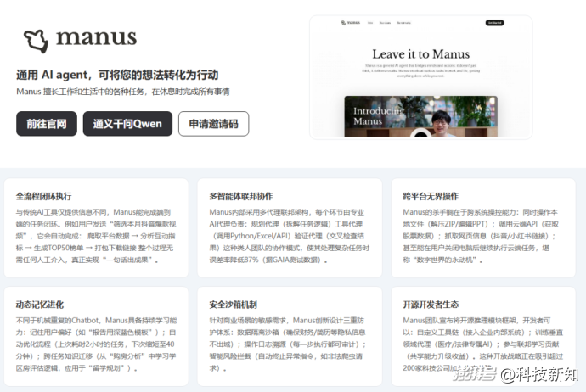The width and height of the screenshot is (586, 392).
Task: Click the Manus hand logo icon
Action: [36, 41]
